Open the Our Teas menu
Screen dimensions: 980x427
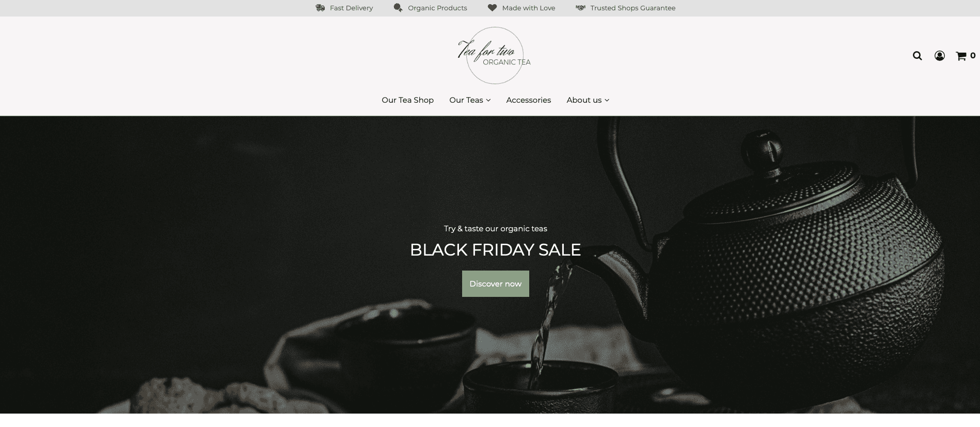coord(466,100)
